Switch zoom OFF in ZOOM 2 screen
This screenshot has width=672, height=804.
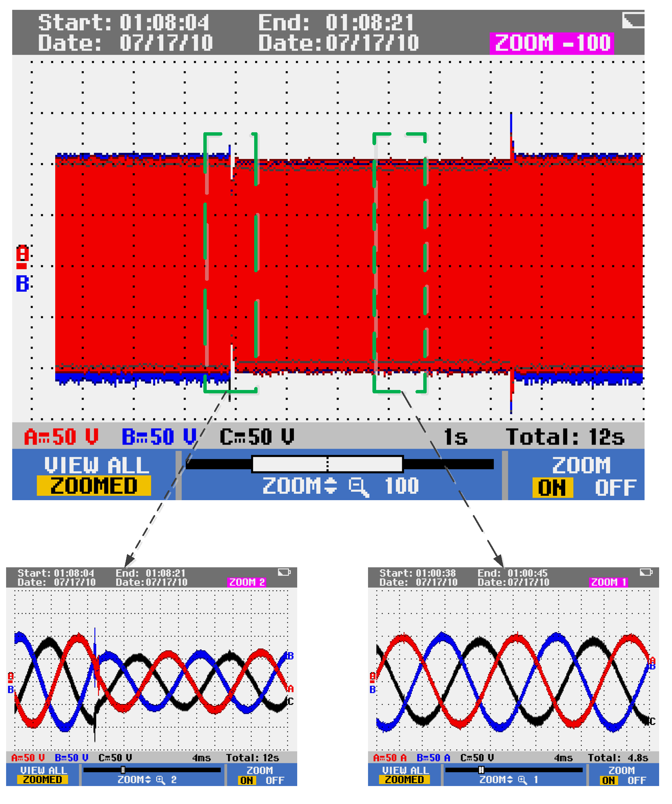click(275, 781)
